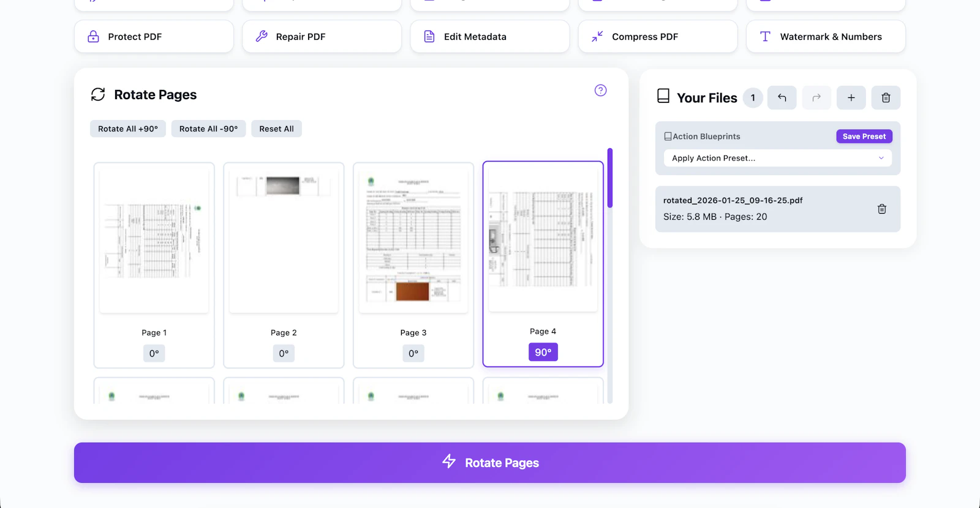The height and width of the screenshot is (508, 980).
Task: Click the 0° rotation badge on Page 2
Action: 284,353
